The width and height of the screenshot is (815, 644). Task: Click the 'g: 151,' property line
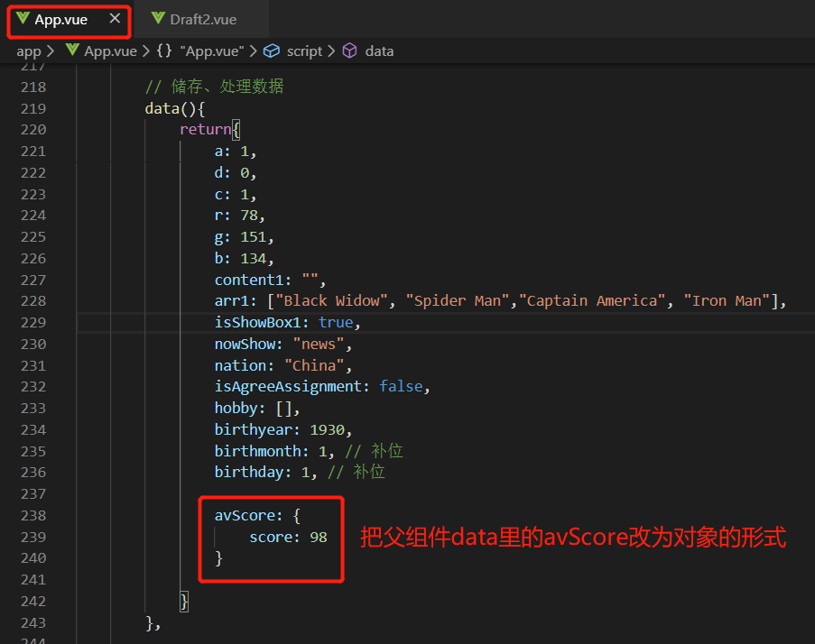pyautogui.click(x=245, y=237)
